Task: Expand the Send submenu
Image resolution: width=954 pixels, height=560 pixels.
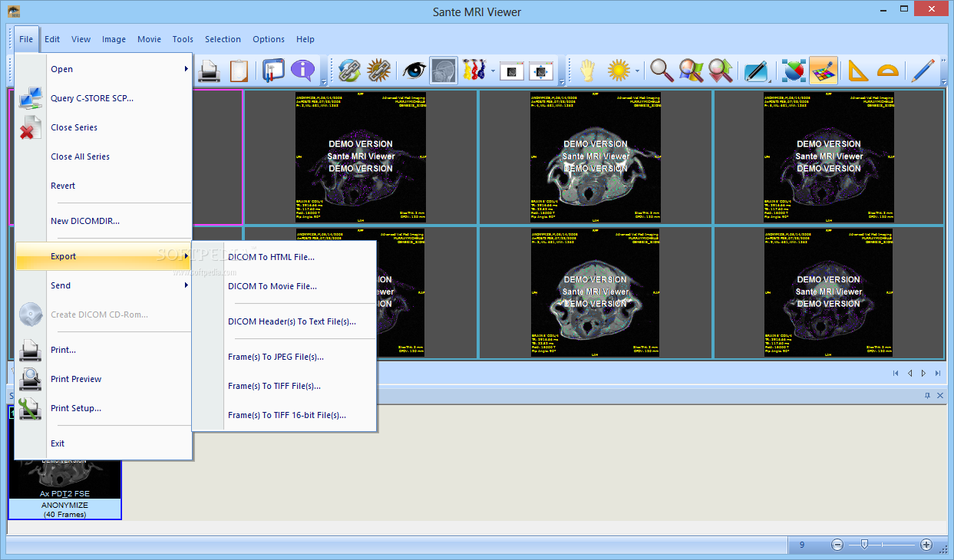Action: (104, 285)
